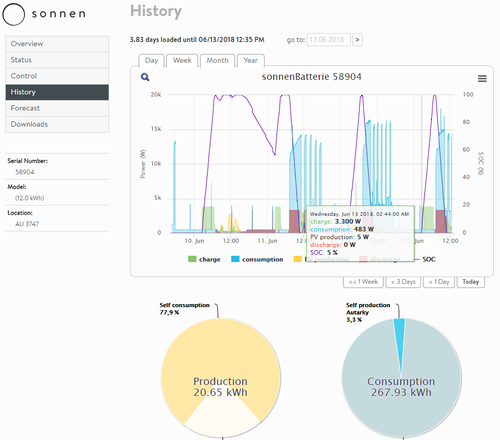
Task: Click the Model: label
Action: click(x=17, y=187)
